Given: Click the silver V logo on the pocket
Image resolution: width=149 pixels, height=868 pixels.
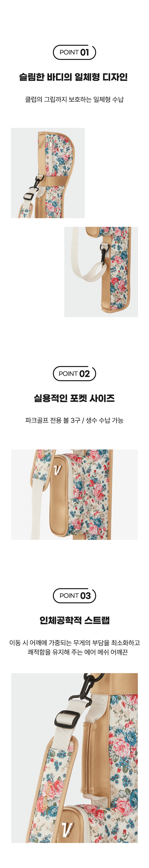Looking at the screenshot, I should pos(57,470).
